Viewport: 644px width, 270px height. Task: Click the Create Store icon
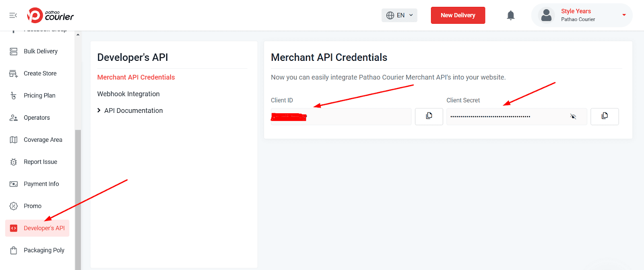14,73
